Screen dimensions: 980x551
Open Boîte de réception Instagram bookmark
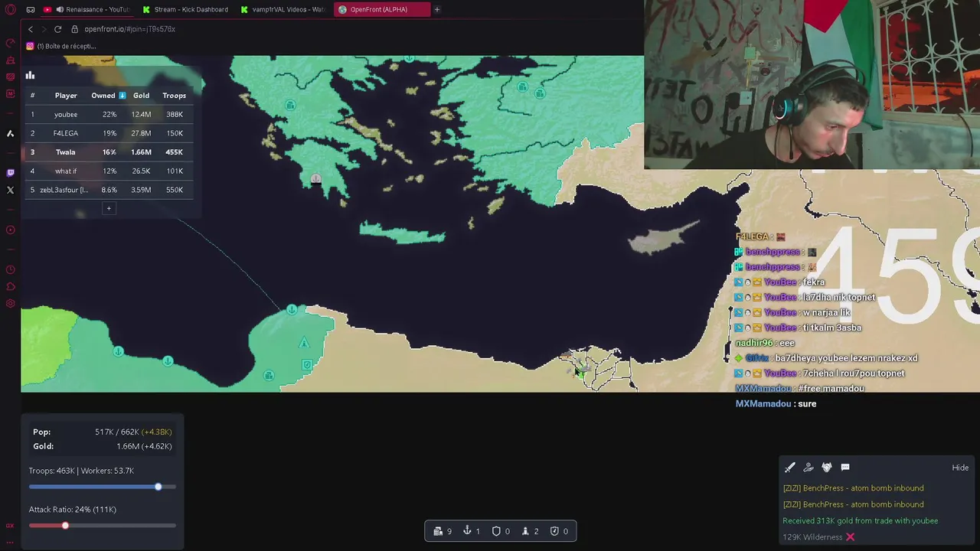coord(61,46)
